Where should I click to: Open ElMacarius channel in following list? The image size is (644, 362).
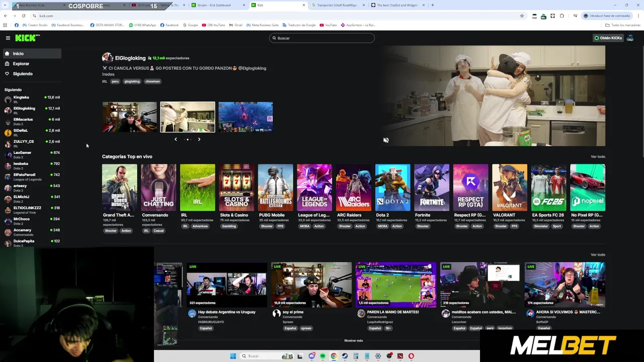(x=31, y=121)
